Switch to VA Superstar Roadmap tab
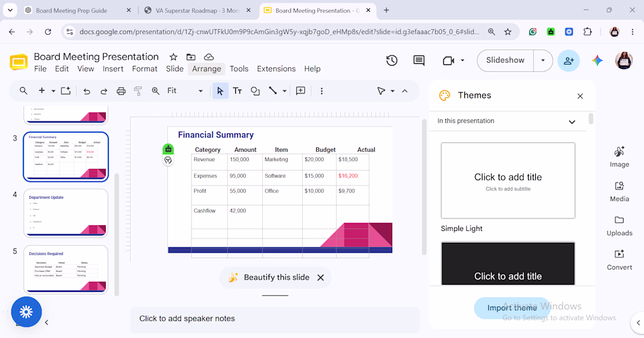 [x=197, y=11]
